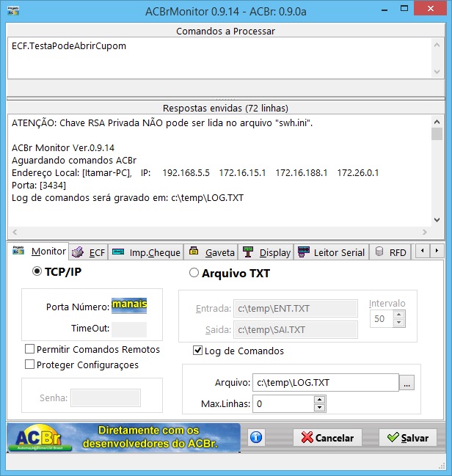This screenshot has width=452, height=476.
Task: Click the Porta Número field
Action: 129,306
